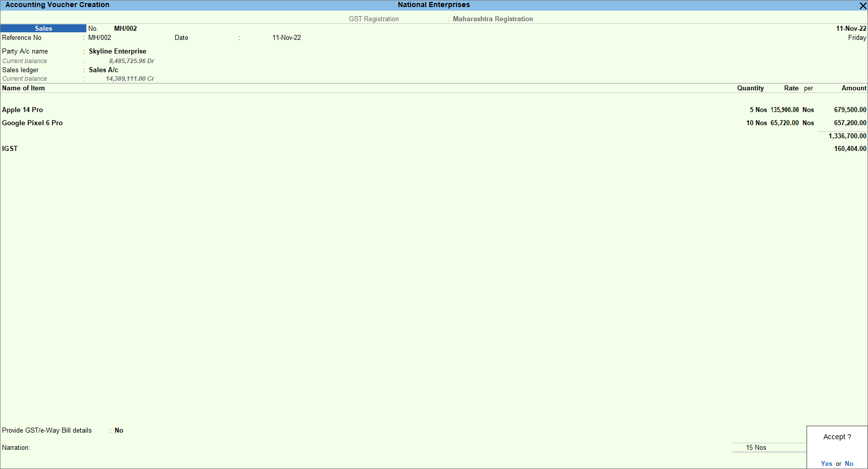
Task: Edit the Reference No field MH/002
Action: (x=99, y=37)
